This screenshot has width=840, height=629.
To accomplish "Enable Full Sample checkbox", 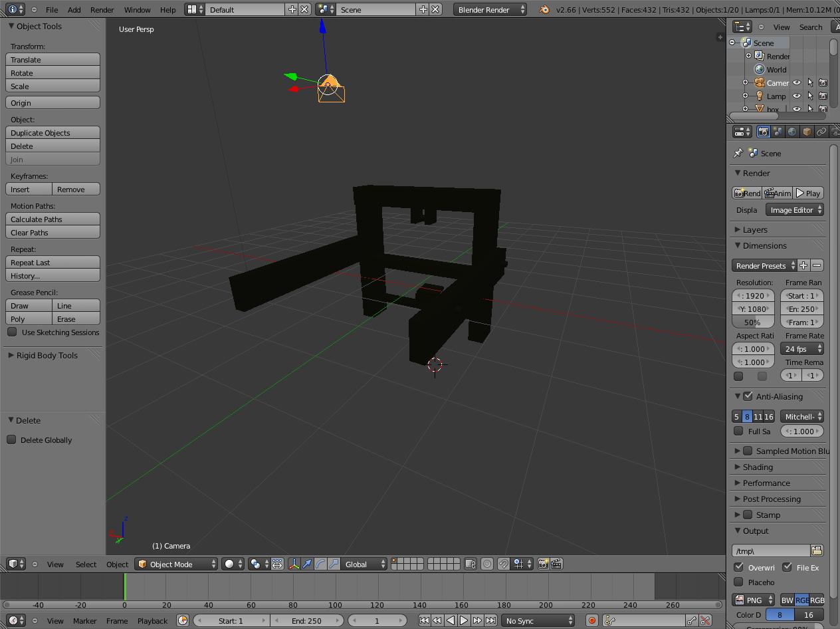I will pos(738,431).
